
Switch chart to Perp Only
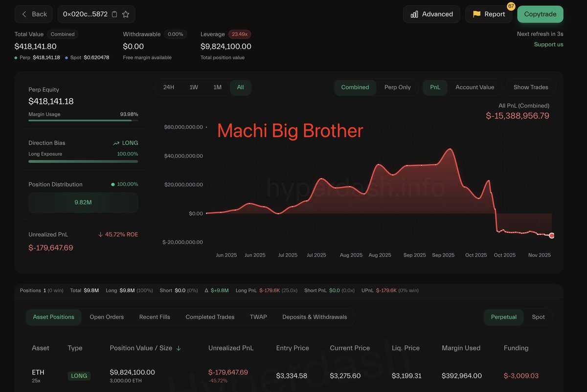(398, 87)
